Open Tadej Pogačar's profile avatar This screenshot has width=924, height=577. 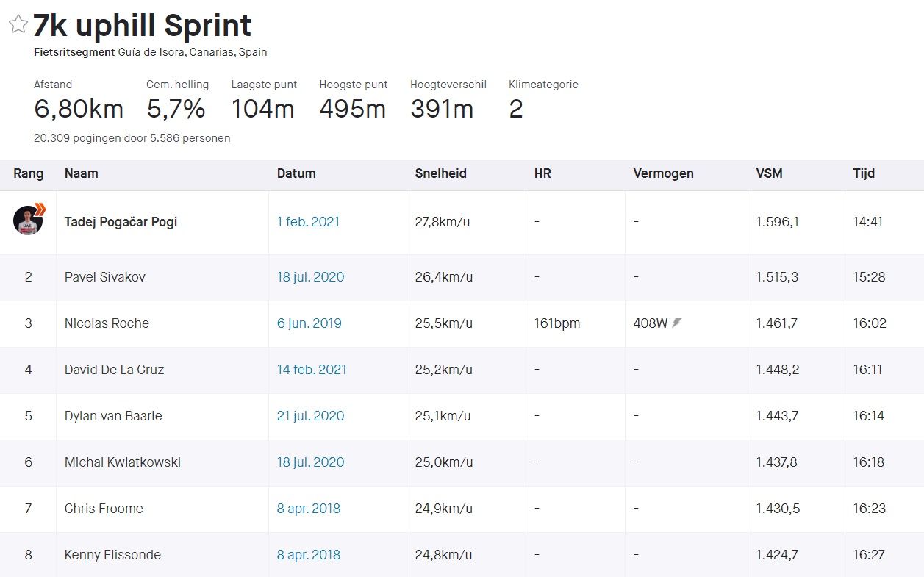pos(28,221)
